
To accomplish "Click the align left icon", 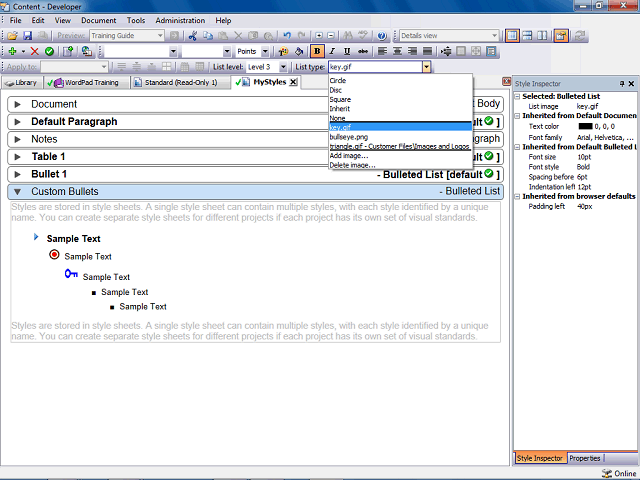I will 382,51.
